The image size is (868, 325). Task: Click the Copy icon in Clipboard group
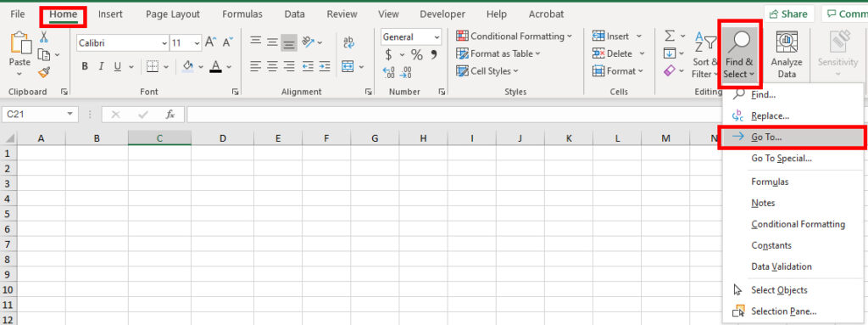(x=44, y=54)
